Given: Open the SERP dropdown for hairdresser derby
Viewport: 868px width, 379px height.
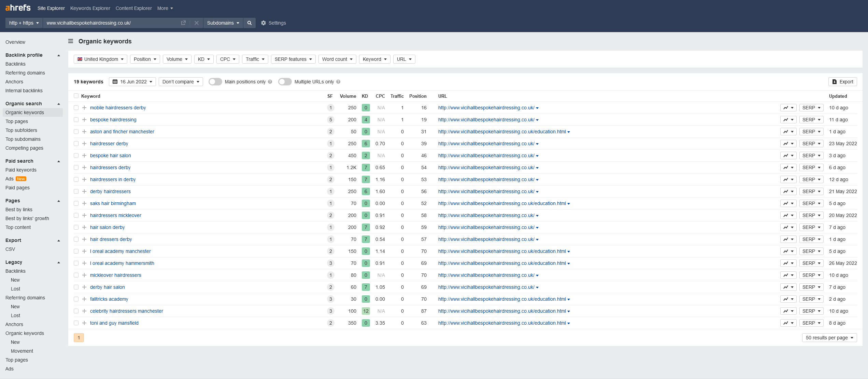Looking at the screenshot, I should (x=811, y=144).
